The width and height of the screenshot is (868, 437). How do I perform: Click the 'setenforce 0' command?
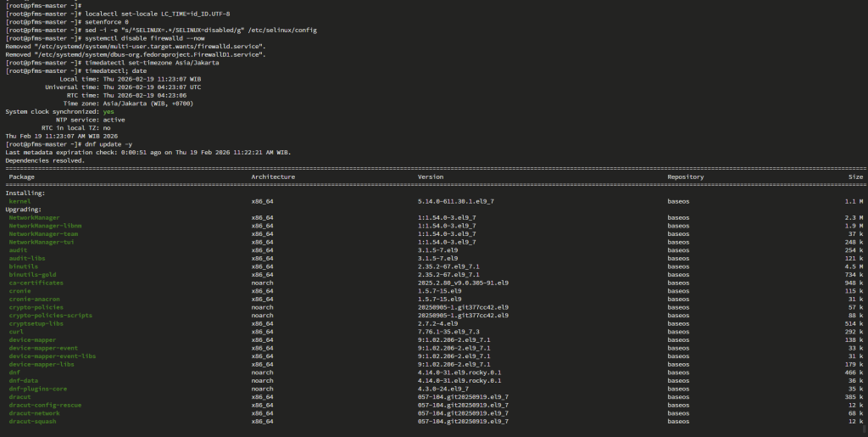(106, 22)
